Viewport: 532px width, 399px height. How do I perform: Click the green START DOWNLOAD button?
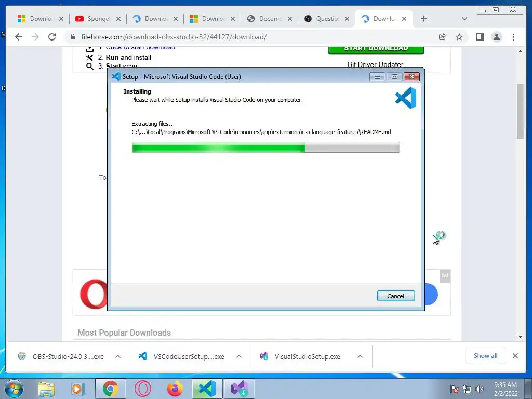coord(376,49)
